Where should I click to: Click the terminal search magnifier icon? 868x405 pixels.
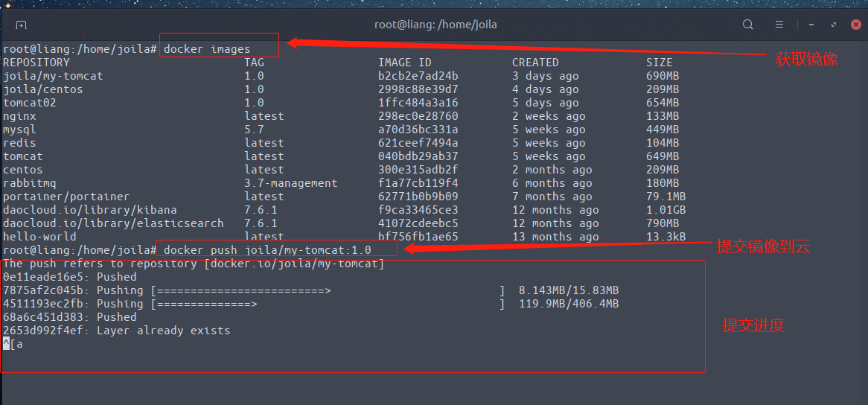pos(748,25)
